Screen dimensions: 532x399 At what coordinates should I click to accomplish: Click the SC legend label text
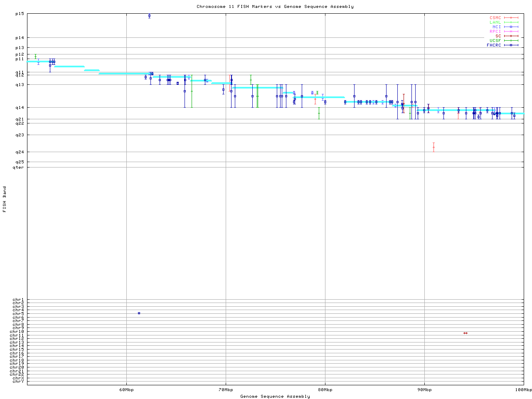pos(498,36)
